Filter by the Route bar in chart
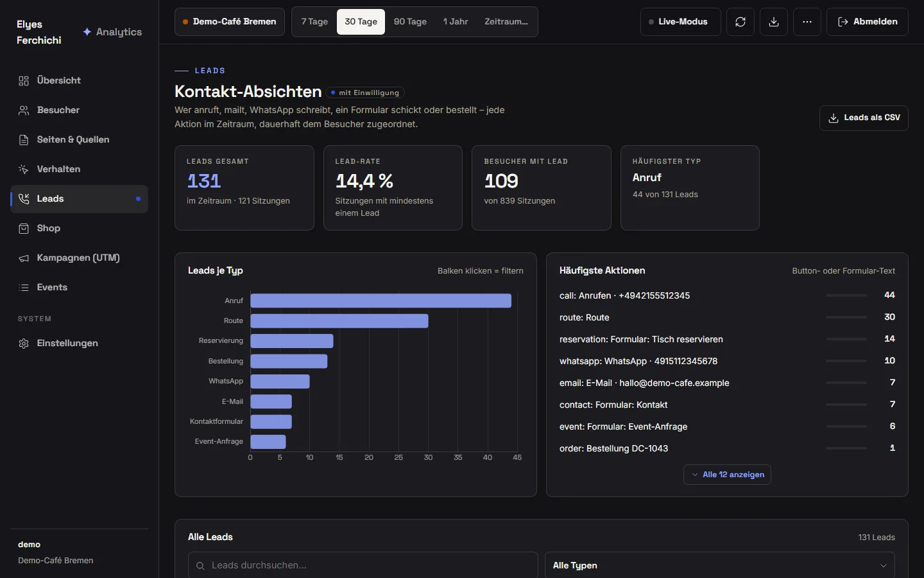Viewport: 924px width, 578px height. pos(339,321)
